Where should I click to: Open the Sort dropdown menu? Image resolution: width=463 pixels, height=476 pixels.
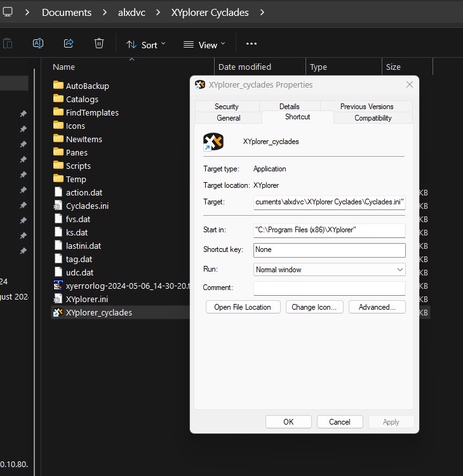coord(145,44)
